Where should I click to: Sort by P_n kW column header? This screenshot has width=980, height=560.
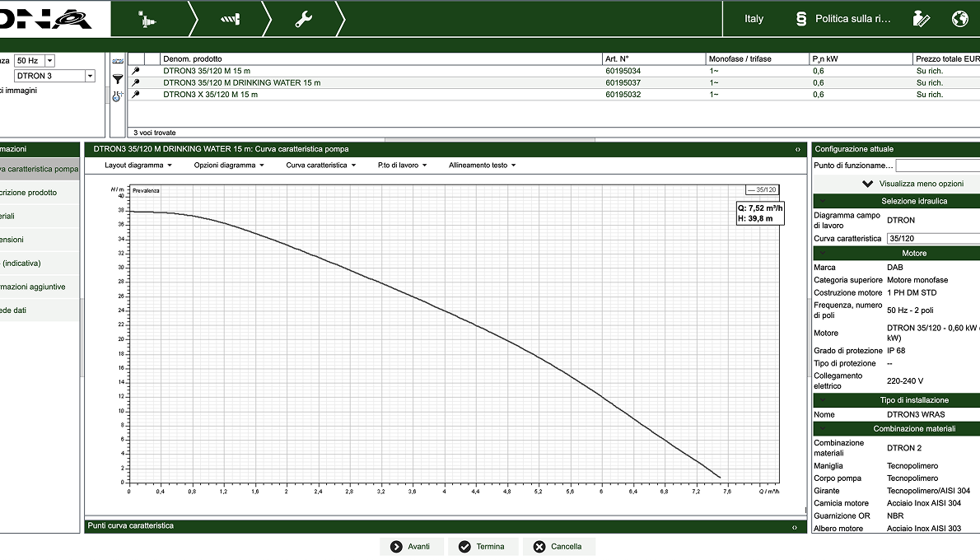[x=861, y=58]
